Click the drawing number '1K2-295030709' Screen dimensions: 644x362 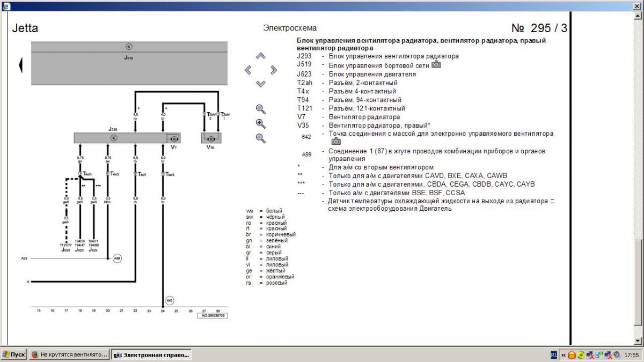pyautogui.click(x=213, y=316)
